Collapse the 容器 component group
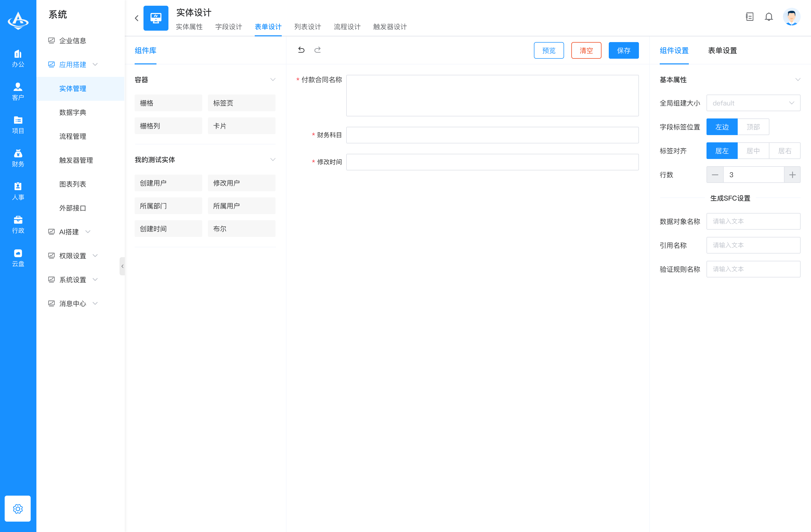This screenshot has height=532, width=811. tap(273, 79)
